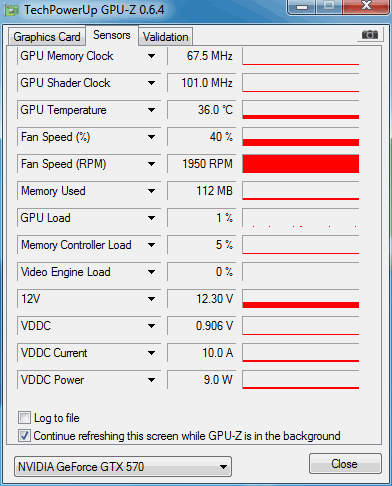Screen dimensions: 392x486
Task: Open the GPU Memory Clock dropdown arrow
Action: pos(151,56)
